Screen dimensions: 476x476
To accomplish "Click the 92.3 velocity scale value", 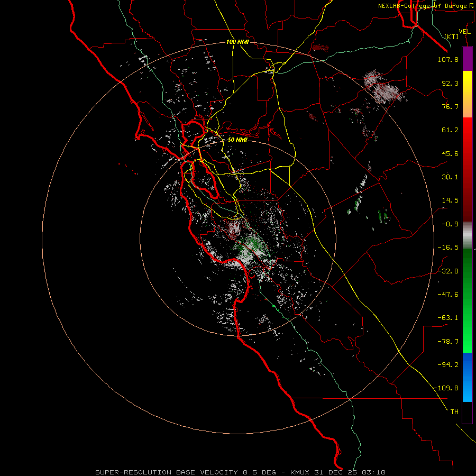I will pyautogui.click(x=450, y=83).
